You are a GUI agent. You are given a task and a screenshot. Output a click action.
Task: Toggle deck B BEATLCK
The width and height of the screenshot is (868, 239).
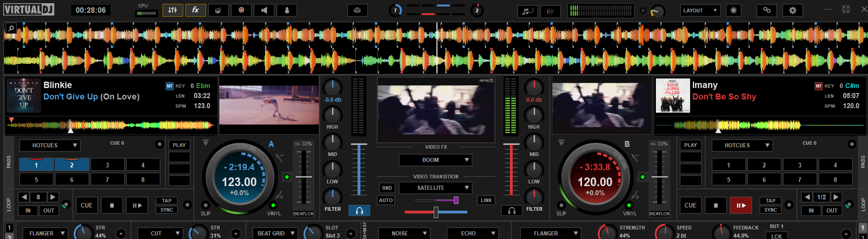(x=660, y=213)
